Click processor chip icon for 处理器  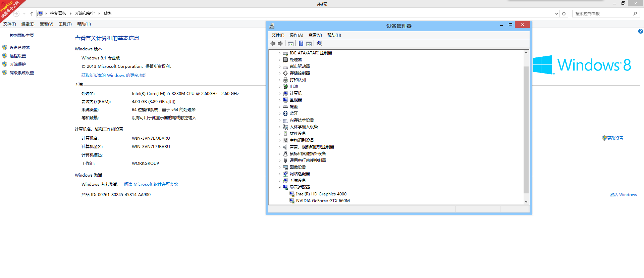tap(285, 60)
